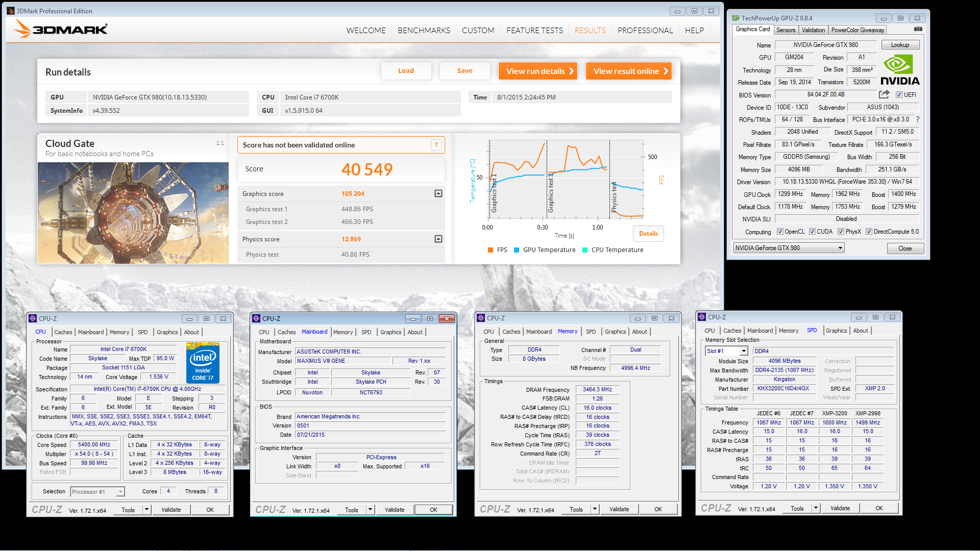Open the Slot #1 memory slot dropdown

point(727,351)
